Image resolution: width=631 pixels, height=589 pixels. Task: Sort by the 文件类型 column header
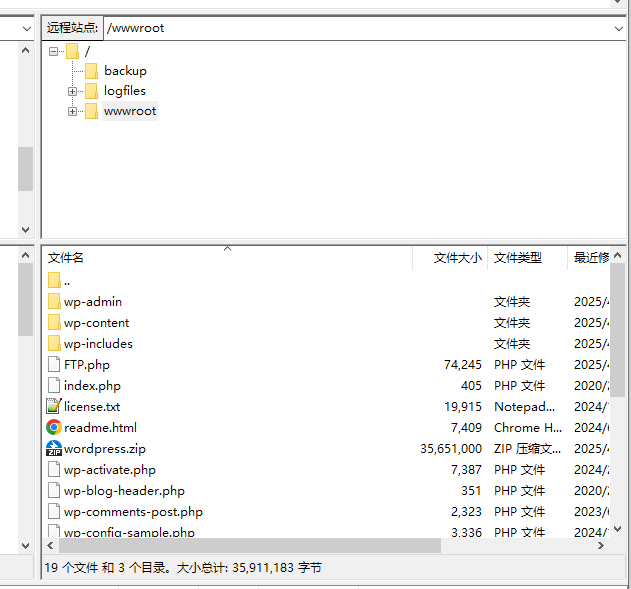point(528,258)
